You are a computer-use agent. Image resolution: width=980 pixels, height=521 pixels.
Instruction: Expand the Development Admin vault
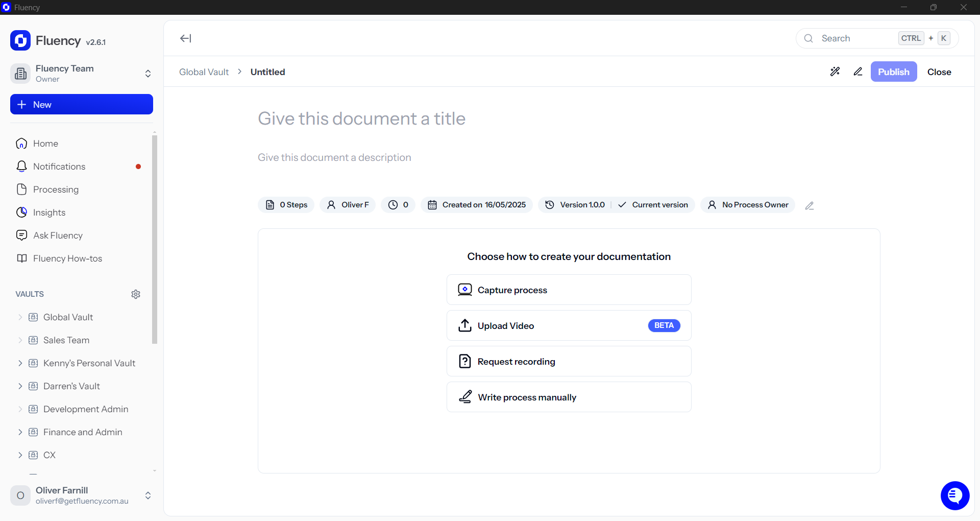click(20, 409)
